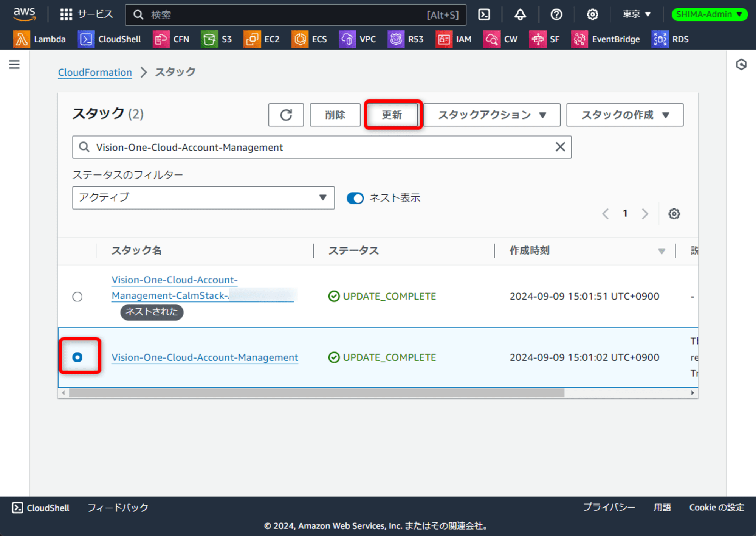The image size is (756, 536).
Task: Expand the left hamburger navigation menu
Action: [x=14, y=64]
